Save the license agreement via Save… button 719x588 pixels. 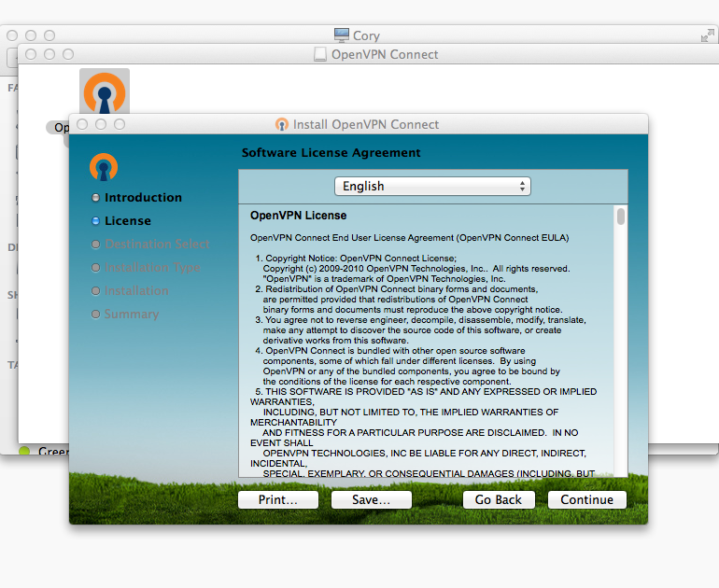click(x=371, y=499)
